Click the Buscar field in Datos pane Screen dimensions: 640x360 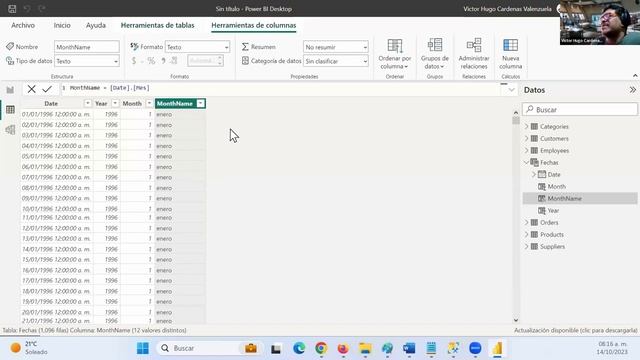[x=580, y=109]
